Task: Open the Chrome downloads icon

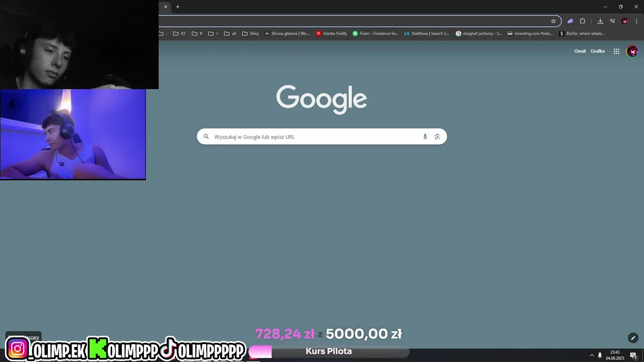Action: pos(600,21)
